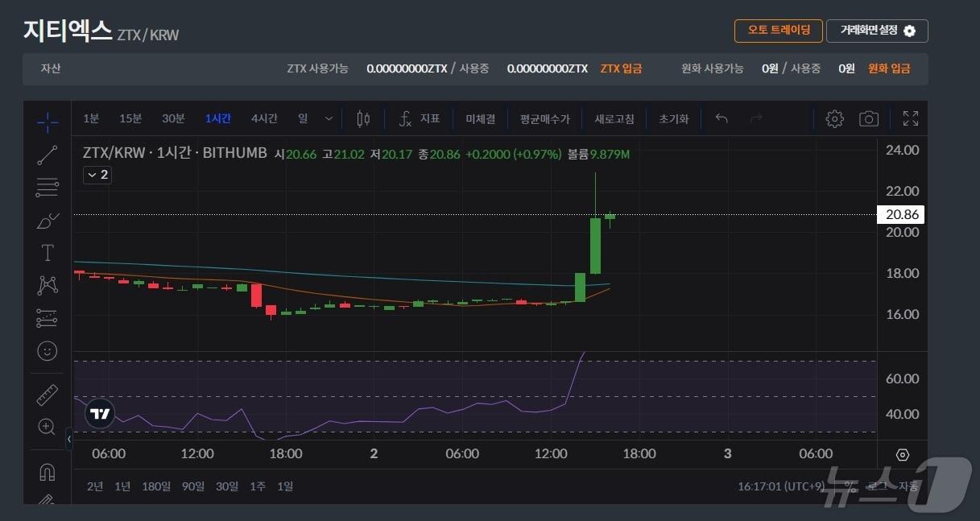
Task: Select the crosshair cursor tool
Action: [x=47, y=122]
